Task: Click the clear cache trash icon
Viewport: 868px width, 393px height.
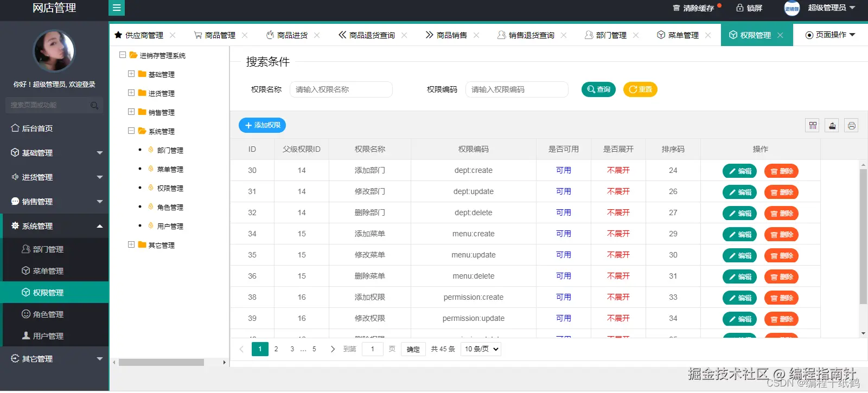Action: point(676,8)
